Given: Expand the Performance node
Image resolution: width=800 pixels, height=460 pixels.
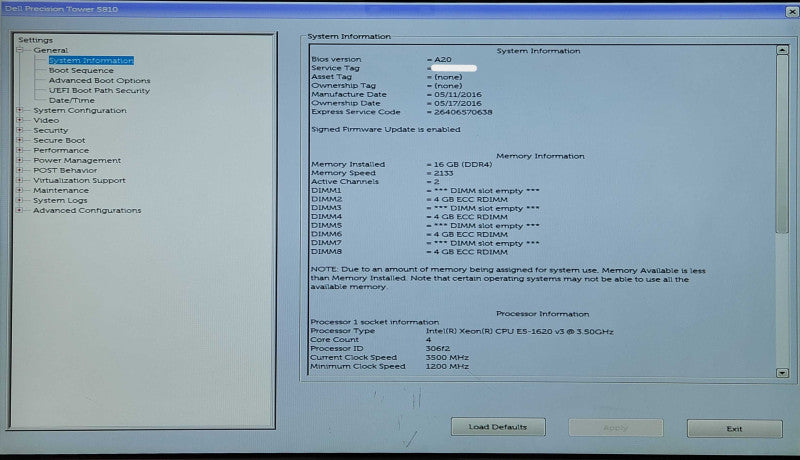Looking at the screenshot, I should point(20,150).
